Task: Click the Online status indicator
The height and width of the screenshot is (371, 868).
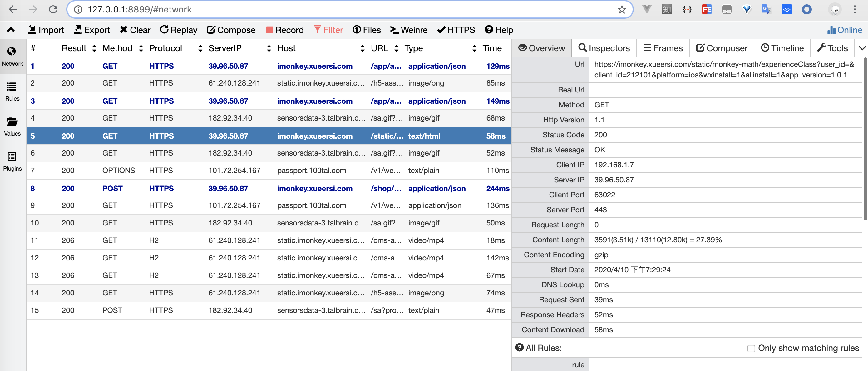Action: tap(844, 30)
